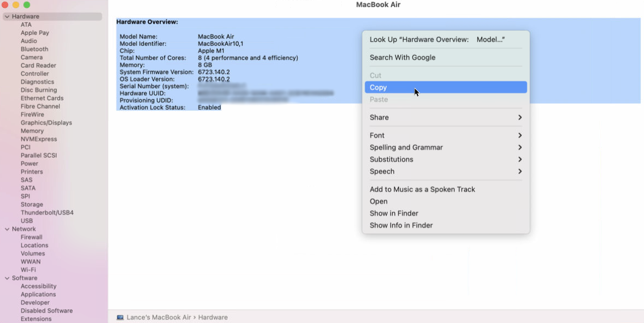Screen dimensions: 644x323
Task: Select SATA in the sidebar
Action: [28, 188]
